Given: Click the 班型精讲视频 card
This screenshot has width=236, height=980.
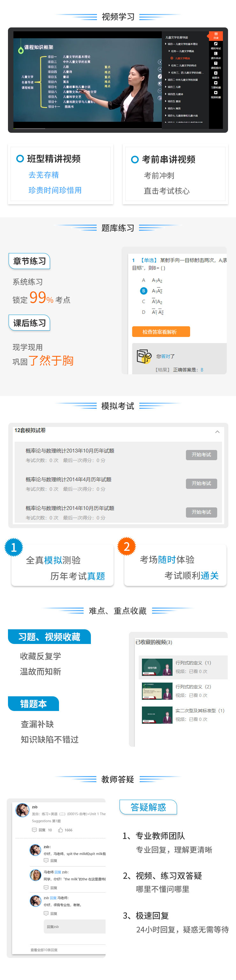Looking at the screenshot, I should point(61,174).
